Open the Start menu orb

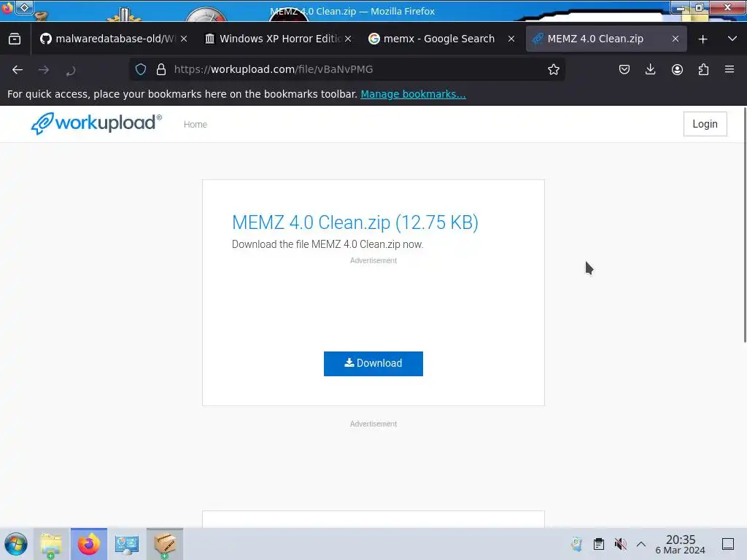coord(16,544)
